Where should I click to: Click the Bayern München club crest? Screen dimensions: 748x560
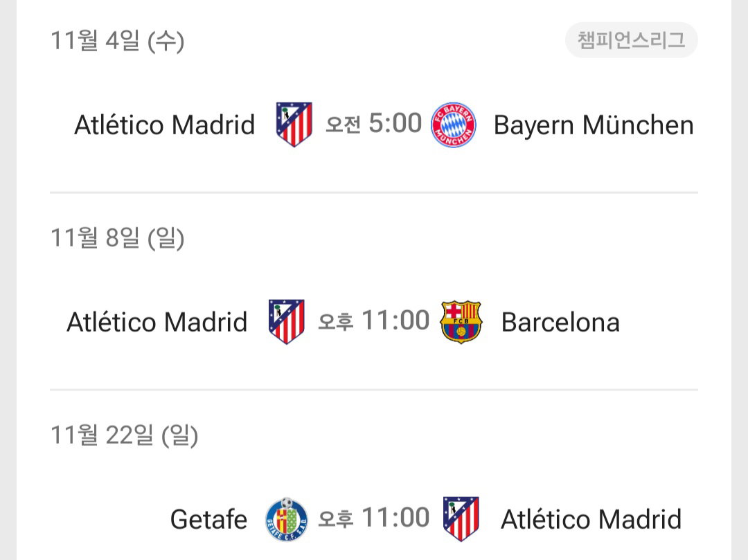click(453, 125)
